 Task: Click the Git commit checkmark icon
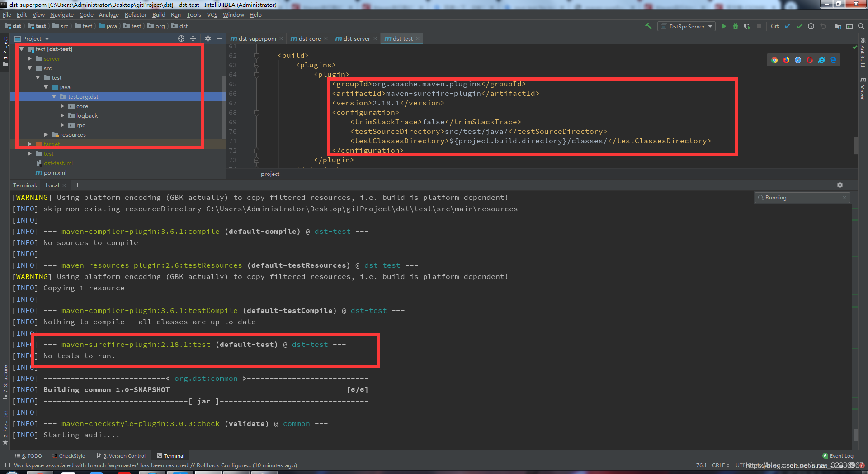point(799,26)
